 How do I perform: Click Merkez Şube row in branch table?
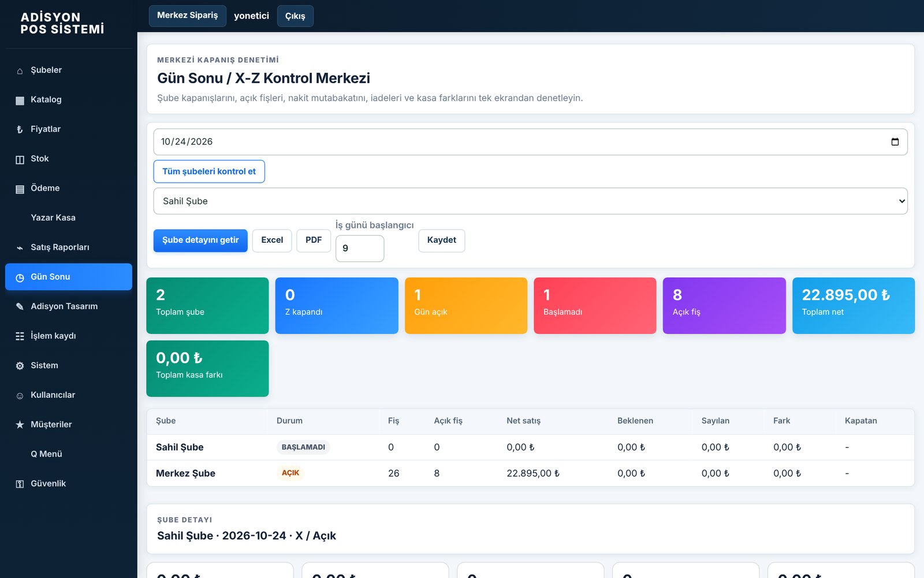pos(530,473)
